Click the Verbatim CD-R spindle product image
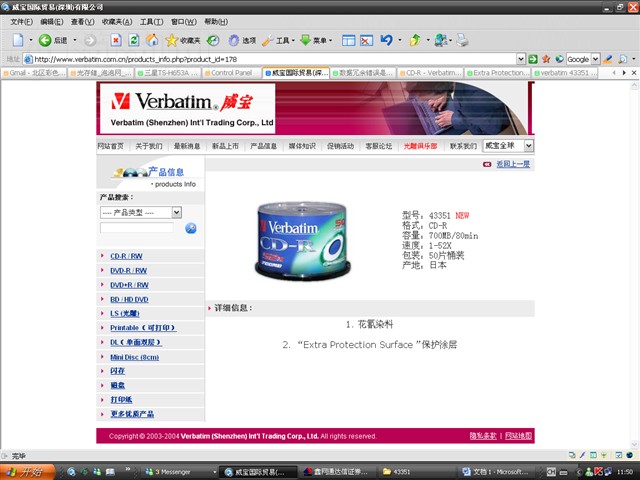 [302, 240]
